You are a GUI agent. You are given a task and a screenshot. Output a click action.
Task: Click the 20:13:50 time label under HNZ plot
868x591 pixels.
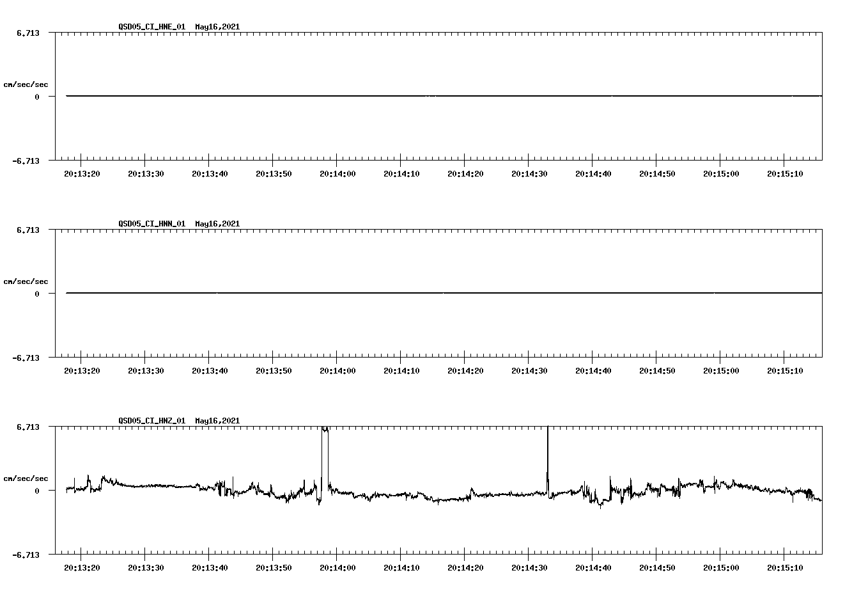tap(274, 568)
